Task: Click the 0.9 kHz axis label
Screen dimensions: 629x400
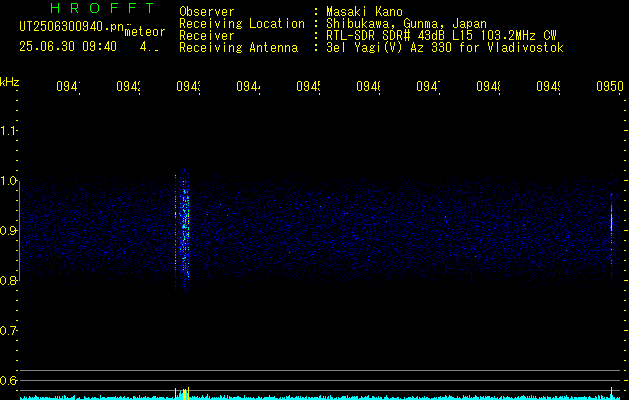Action: click(x=8, y=231)
